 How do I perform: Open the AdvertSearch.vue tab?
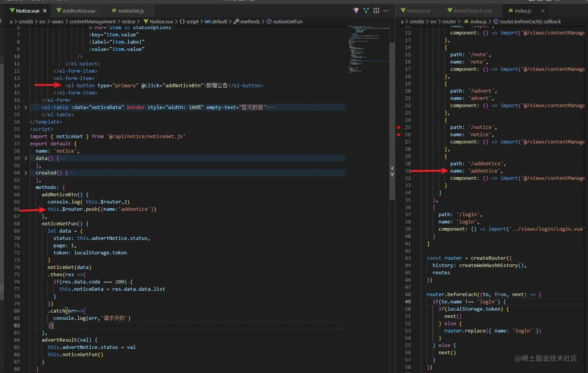469,11
